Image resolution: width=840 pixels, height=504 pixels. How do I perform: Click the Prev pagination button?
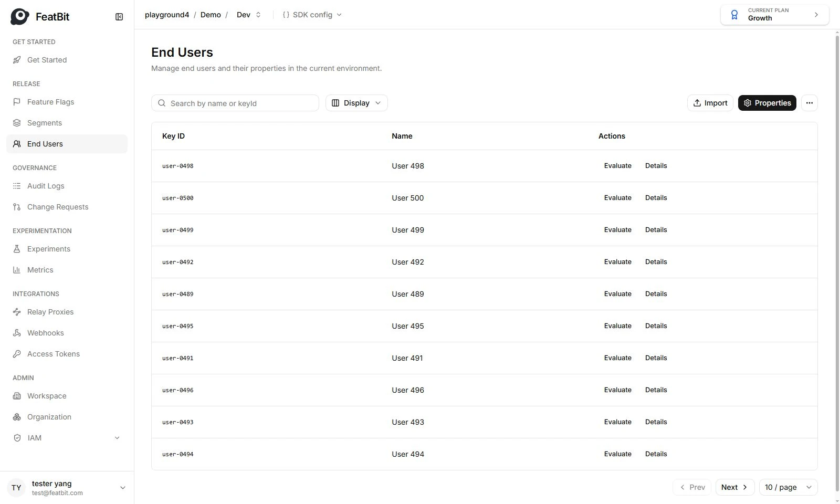click(x=692, y=487)
